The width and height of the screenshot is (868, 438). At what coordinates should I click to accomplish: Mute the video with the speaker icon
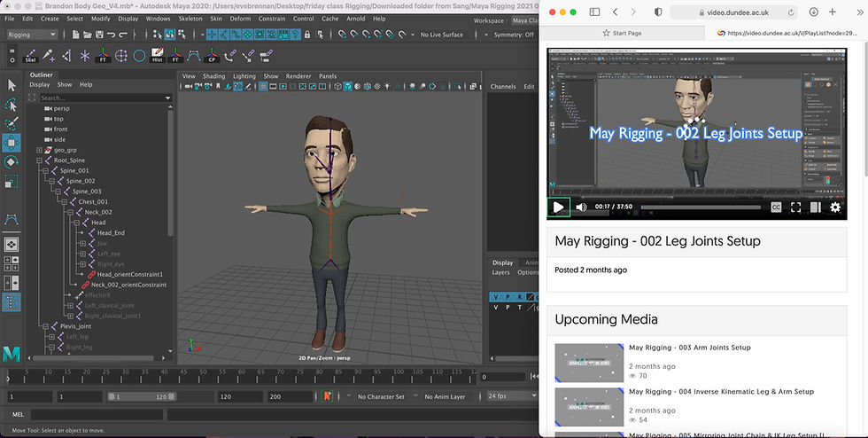pos(581,207)
